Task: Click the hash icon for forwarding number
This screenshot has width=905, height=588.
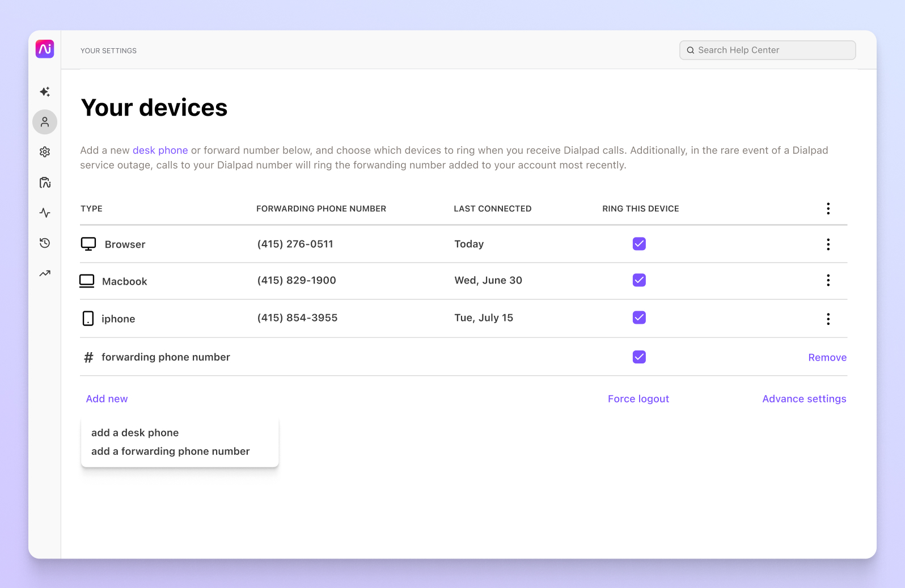Action: [x=88, y=357]
